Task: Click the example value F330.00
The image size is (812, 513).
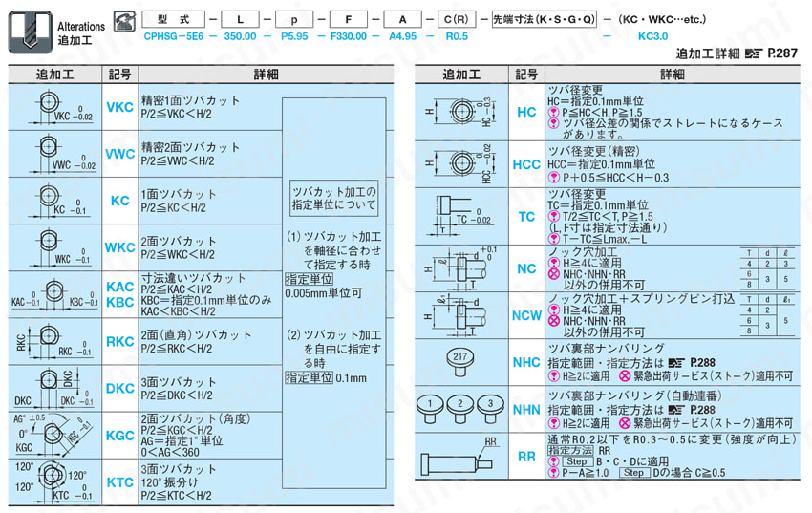Action: [x=349, y=36]
